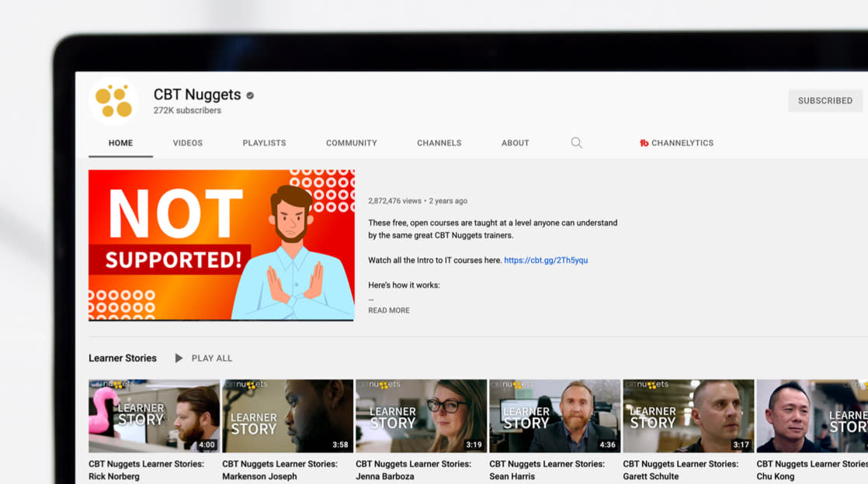Viewport: 868px width, 484px height.
Task: Open the cbt.gg/2Th5yqu link
Action: pyautogui.click(x=546, y=260)
